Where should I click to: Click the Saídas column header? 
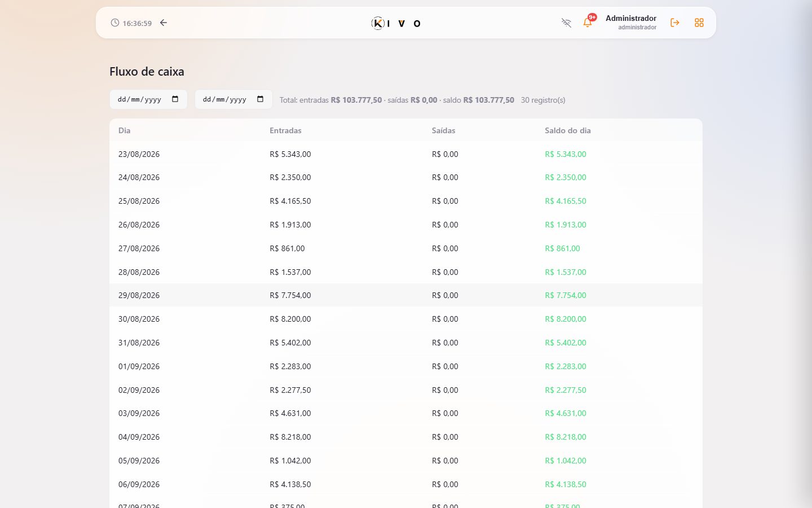click(x=443, y=130)
